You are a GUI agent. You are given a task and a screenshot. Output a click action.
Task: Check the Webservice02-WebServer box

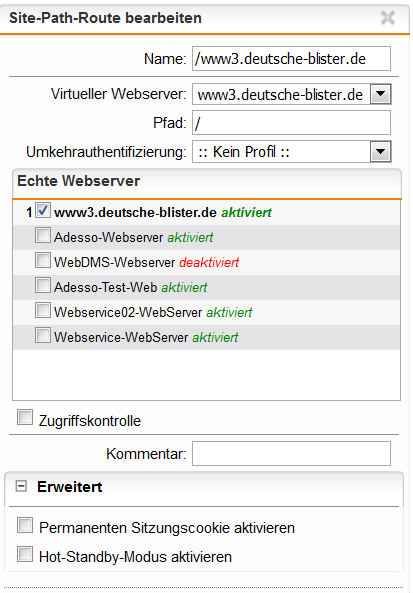click(43, 310)
